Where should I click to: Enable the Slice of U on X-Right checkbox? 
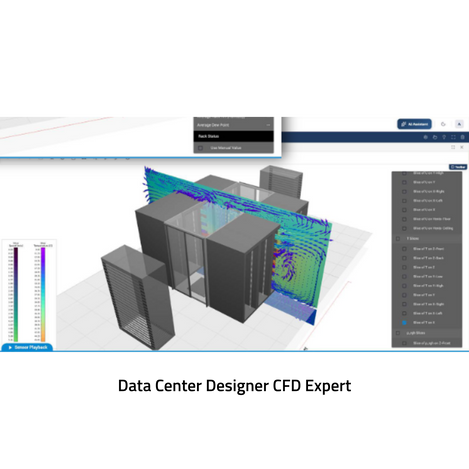[404, 192]
